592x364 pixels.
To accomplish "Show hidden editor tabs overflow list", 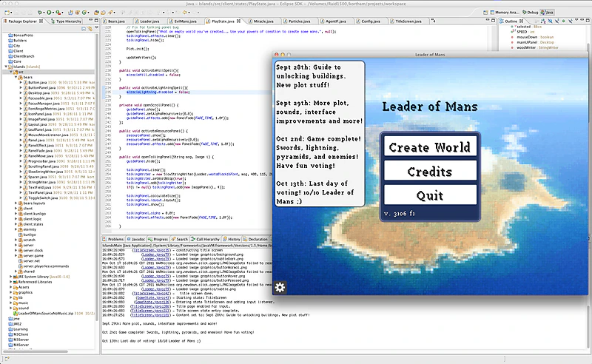I will coord(434,21).
